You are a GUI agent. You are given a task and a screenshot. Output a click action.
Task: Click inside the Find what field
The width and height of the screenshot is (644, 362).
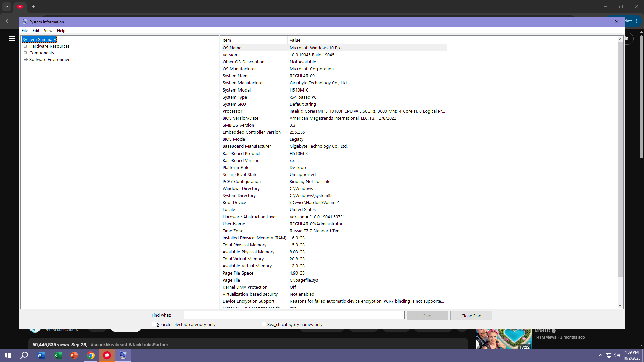[x=294, y=315]
